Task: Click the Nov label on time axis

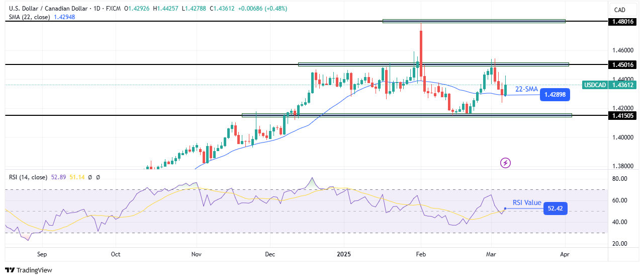Action: tap(197, 254)
